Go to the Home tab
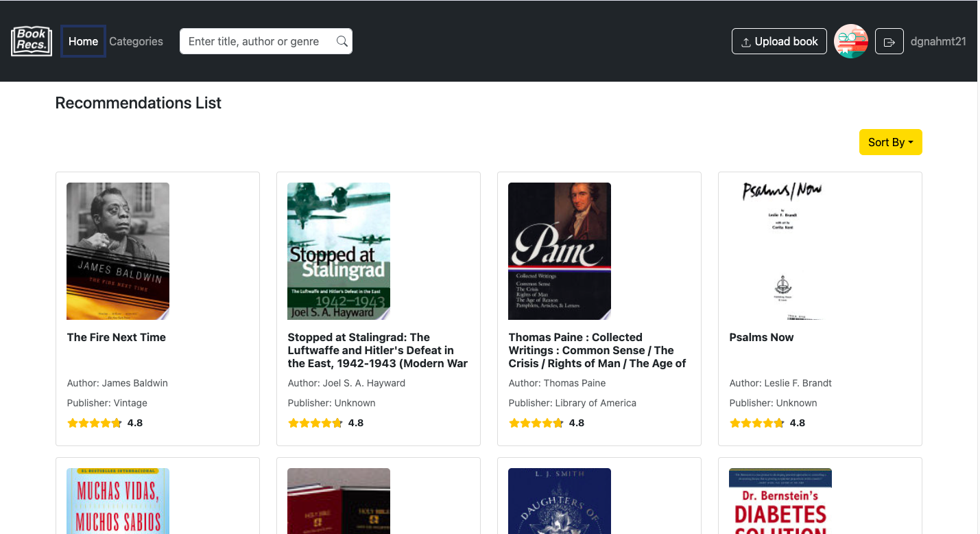The width and height of the screenshot is (980, 534). [83, 41]
